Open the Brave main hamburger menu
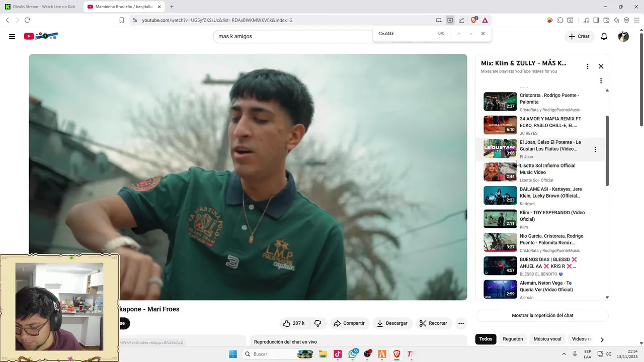The width and height of the screenshot is (644, 362). [x=637, y=20]
